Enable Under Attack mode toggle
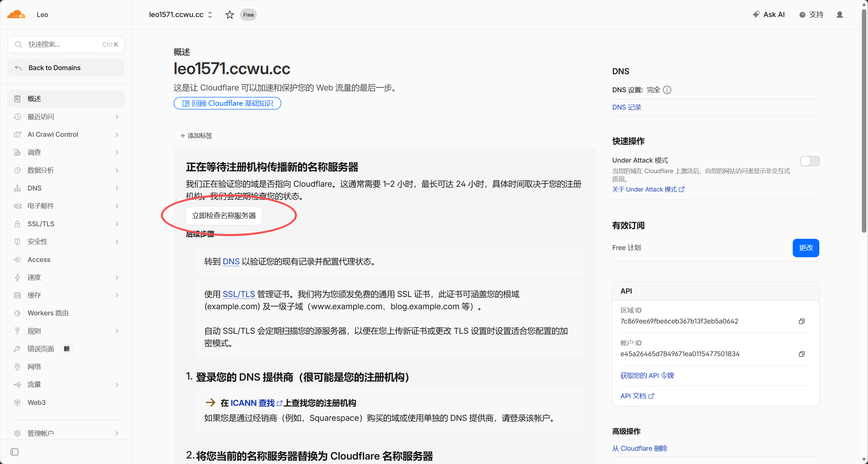This screenshot has height=464, width=868. coord(810,161)
